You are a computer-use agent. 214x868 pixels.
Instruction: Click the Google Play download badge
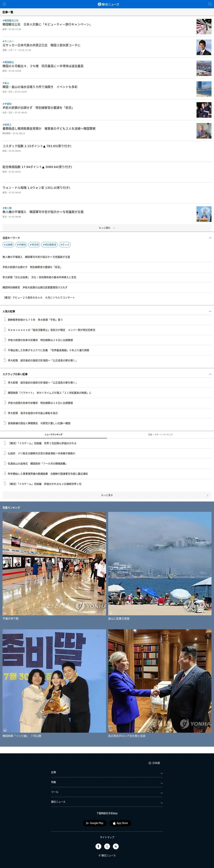coord(95,823)
